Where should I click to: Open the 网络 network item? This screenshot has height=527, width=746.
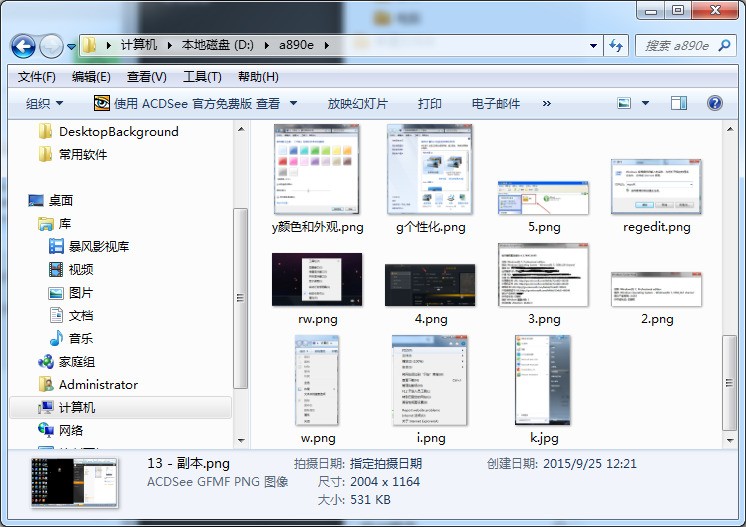[71, 430]
